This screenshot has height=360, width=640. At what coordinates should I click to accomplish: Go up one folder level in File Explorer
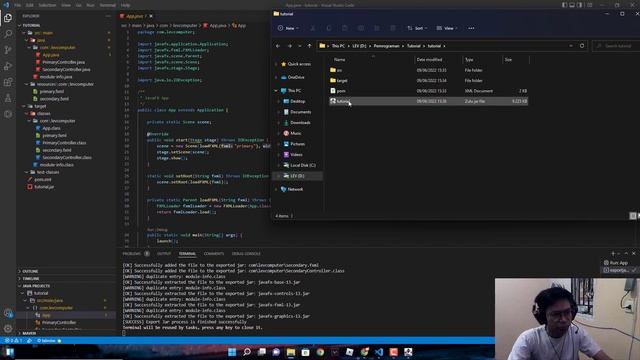(x=309, y=46)
